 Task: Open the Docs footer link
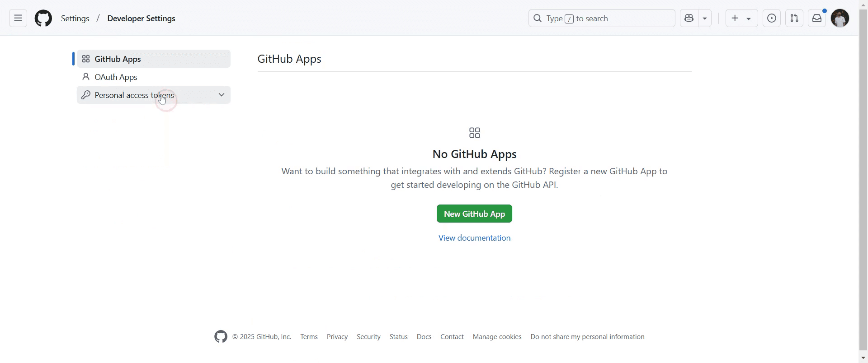[x=424, y=337]
